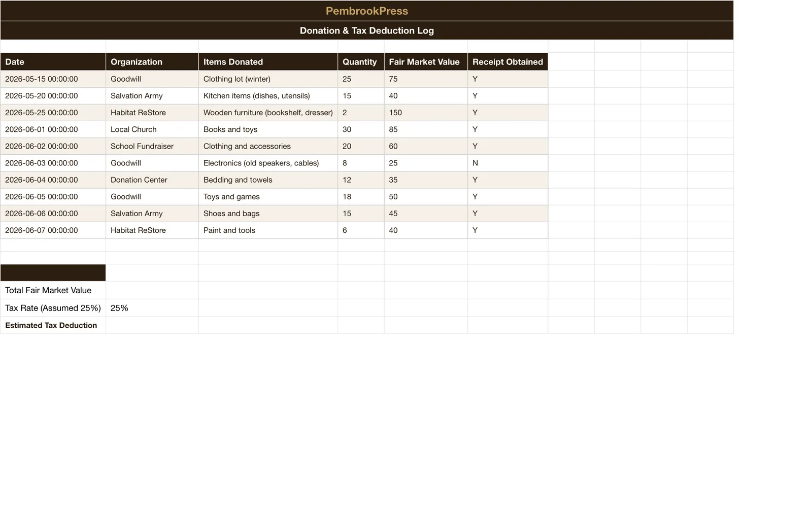This screenshot has height=522, width=812.
Task: Select Salvation Army cell in 2026-05-20 row
Action: pos(152,96)
